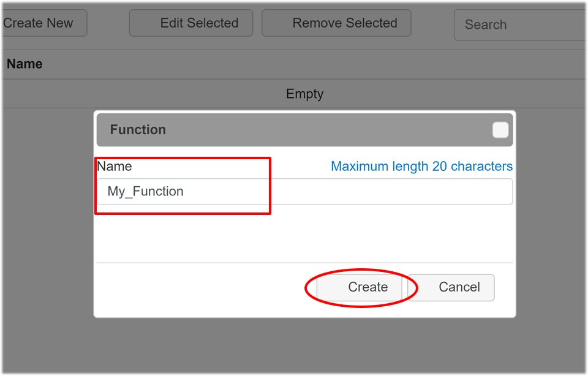Click the Search placeholder text

(x=485, y=25)
